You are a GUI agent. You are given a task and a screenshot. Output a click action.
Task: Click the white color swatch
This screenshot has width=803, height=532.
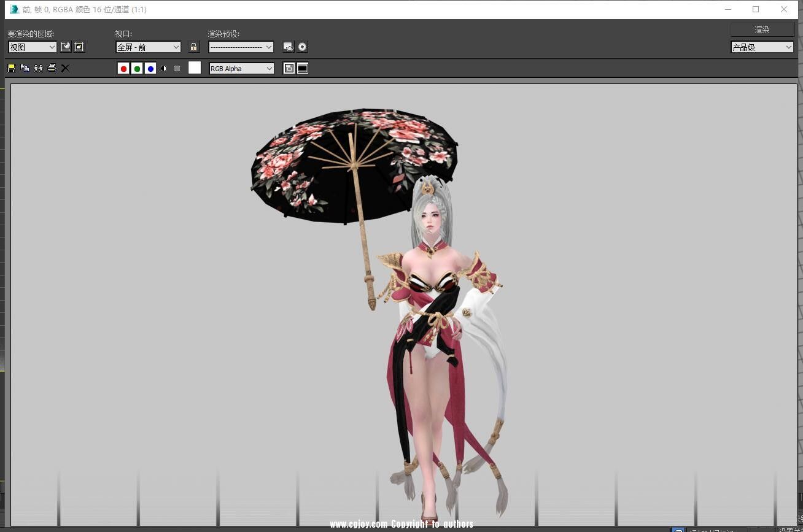(195, 68)
